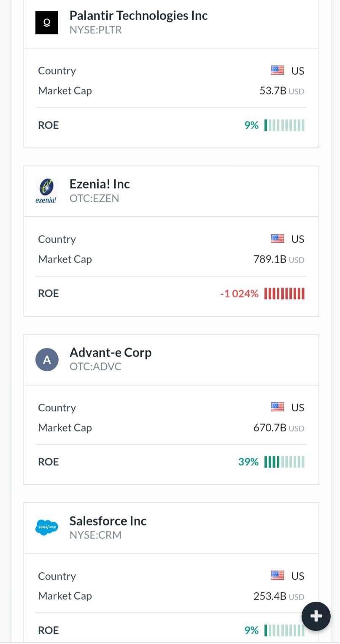Viewport: 340px width, 644px height.
Task: Click the US flag in Advant-e card
Action: tap(277, 407)
